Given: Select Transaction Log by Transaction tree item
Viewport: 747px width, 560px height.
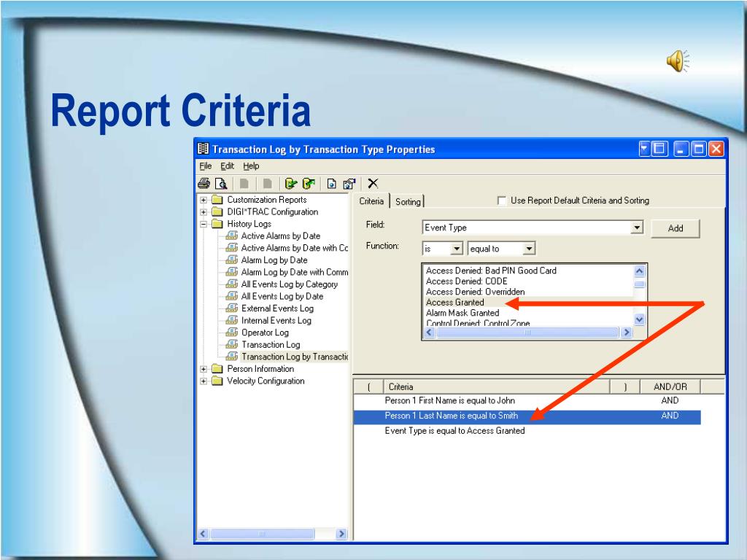Looking at the screenshot, I should [x=295, y=357].
